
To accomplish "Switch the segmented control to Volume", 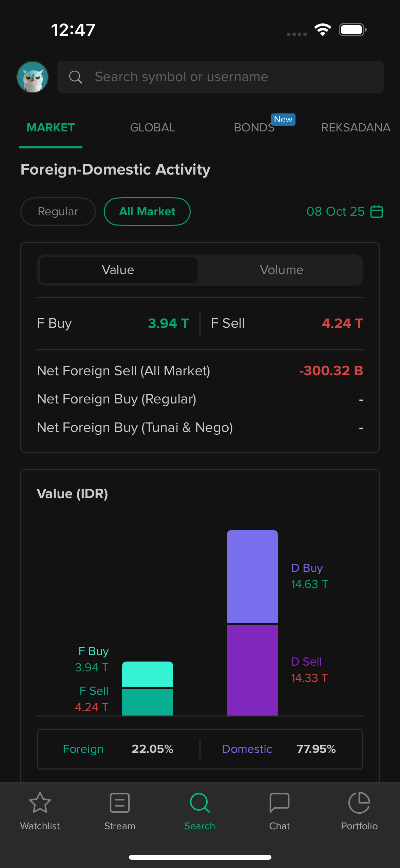I will pos(281,270).
